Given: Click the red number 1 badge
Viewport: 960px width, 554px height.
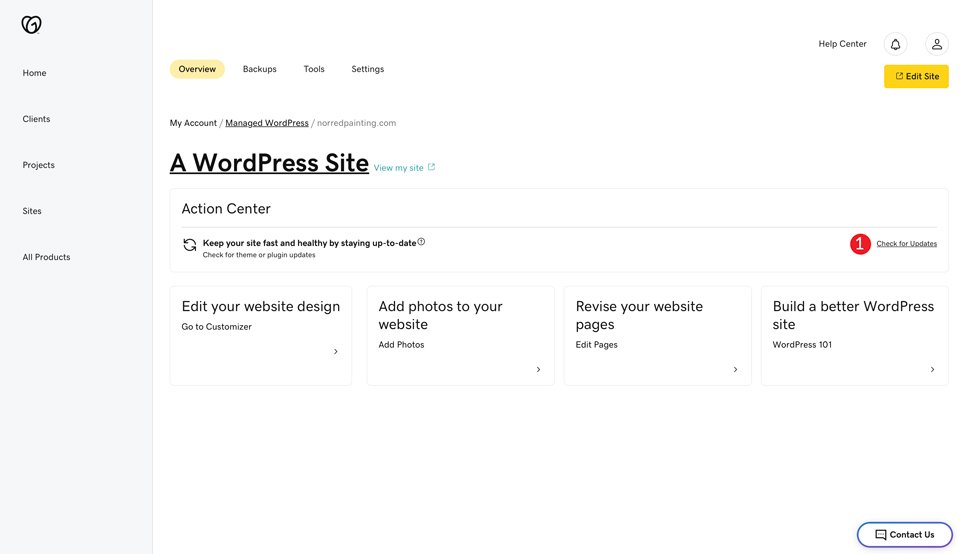Looking at the screenshot, I should 860,244.
